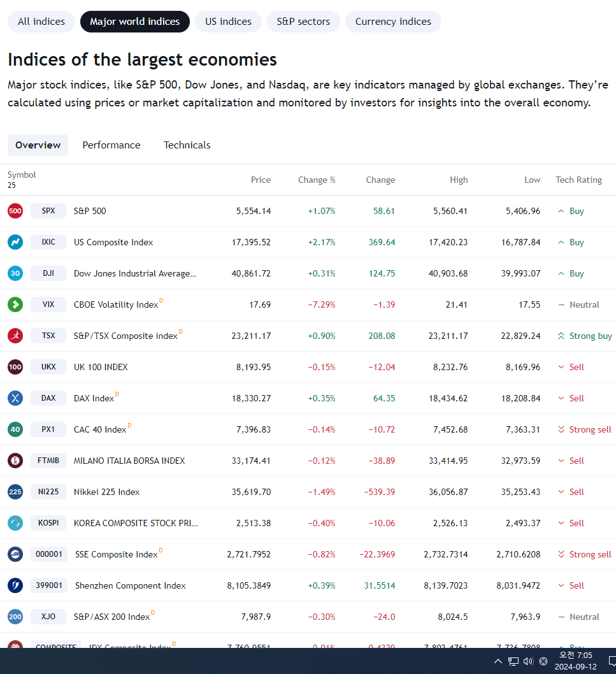Open the CAC 40 Index link
This screenshot has width=616, height=674.
pos(100,429)
